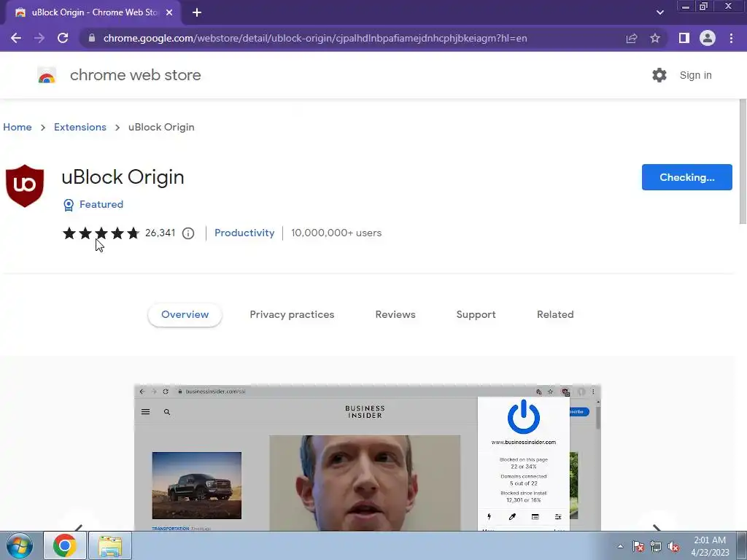Viewport: 747px width, 560px height.
Task: Click the five-star rating
Action: point(101,233)
